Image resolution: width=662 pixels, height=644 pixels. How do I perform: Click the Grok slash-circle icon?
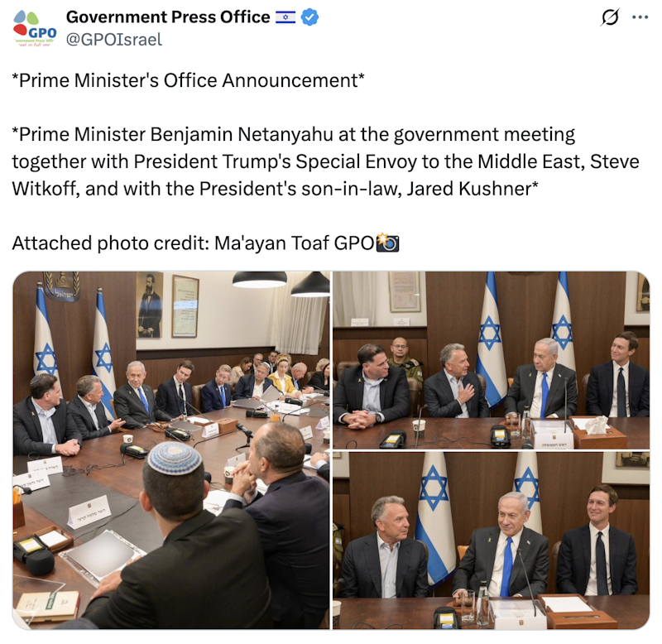click(x=610, y=17)
